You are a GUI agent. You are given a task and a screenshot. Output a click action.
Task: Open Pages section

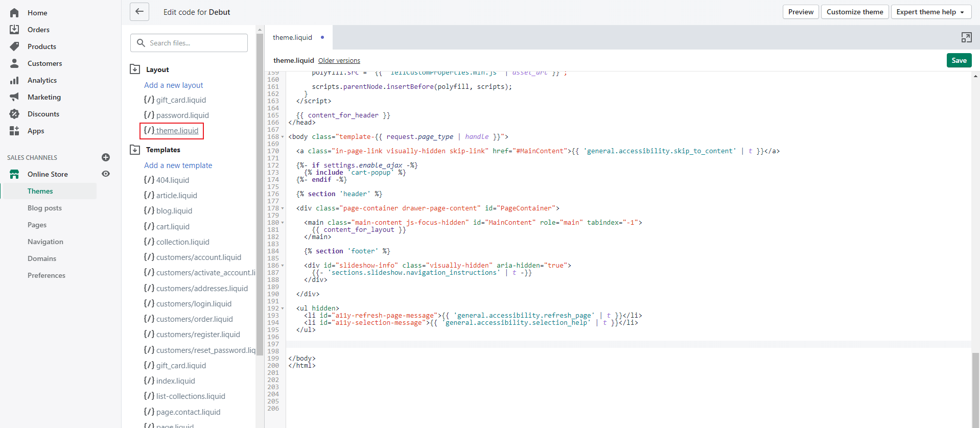[37, 225]
